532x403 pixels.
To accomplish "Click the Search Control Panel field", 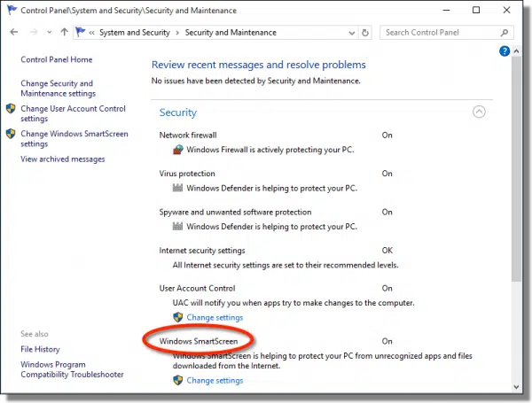I will [447, 33].
